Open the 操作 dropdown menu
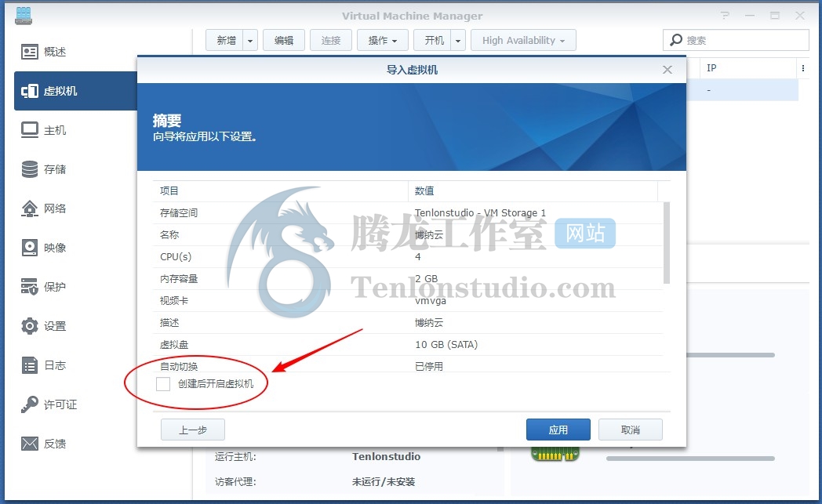 coord(383,40)
